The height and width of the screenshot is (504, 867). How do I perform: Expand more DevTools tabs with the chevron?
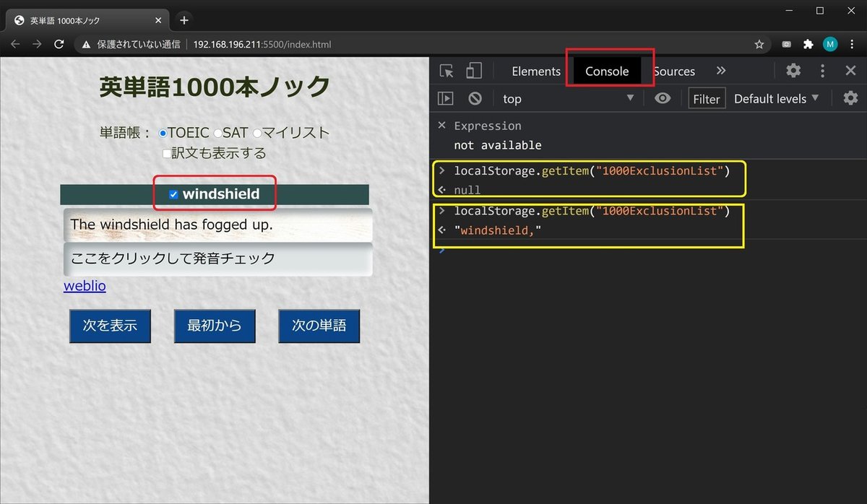[x=720, y=71]
